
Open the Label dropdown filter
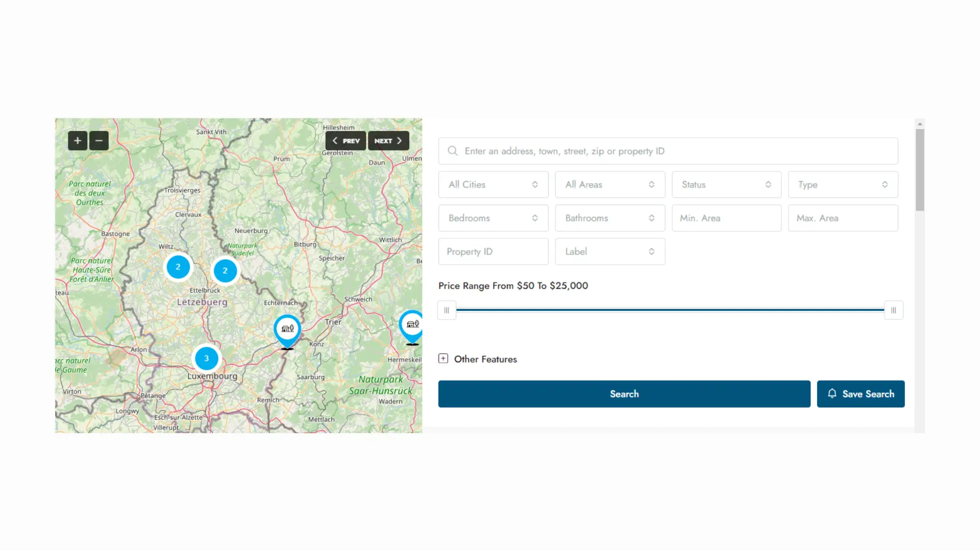pyautogui.click(x=610, y=251)
